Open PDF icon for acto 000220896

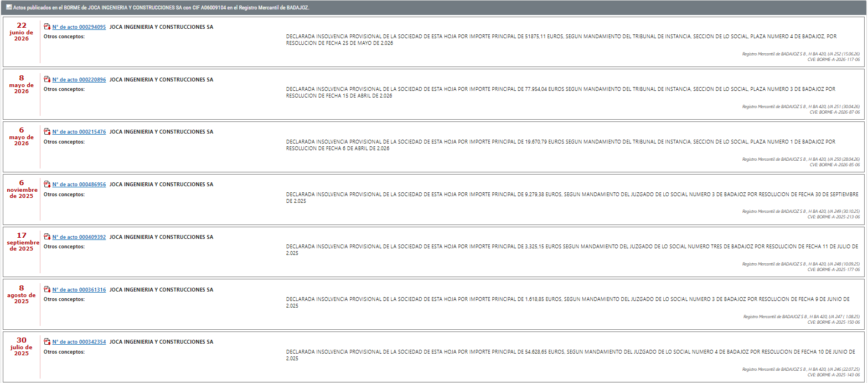pos(47,79)
